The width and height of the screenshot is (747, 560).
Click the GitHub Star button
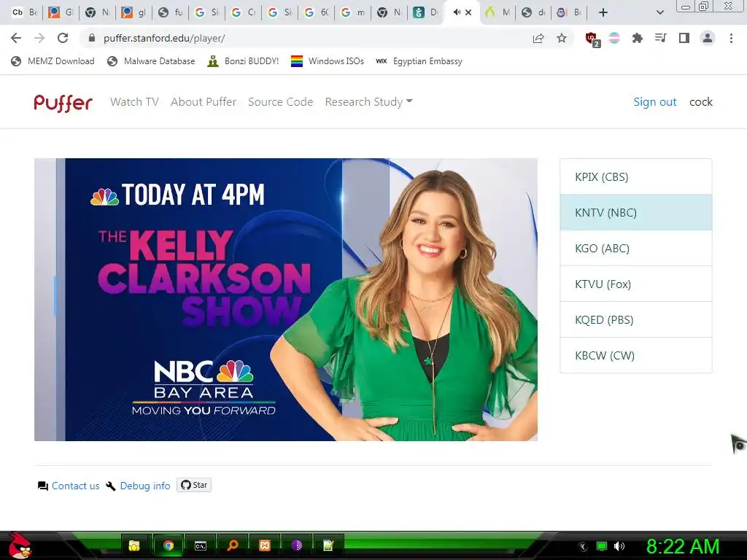(x=194, y=485)
